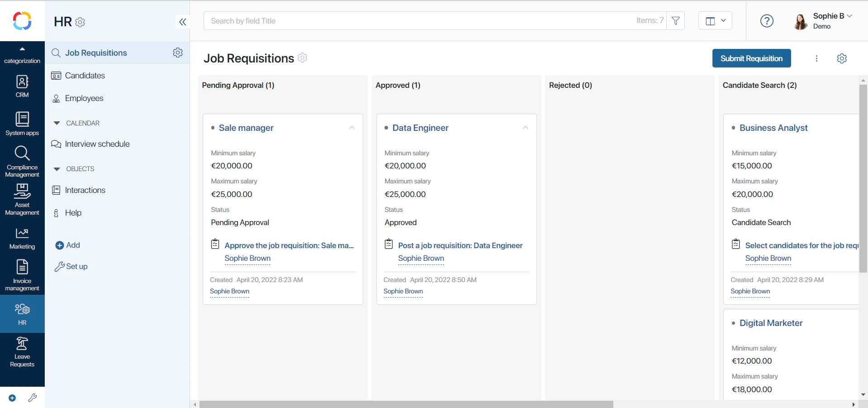Viewport: 868px width, 408px height.
Task: Open the HR workspace settings gear
Action: point(80,22)
